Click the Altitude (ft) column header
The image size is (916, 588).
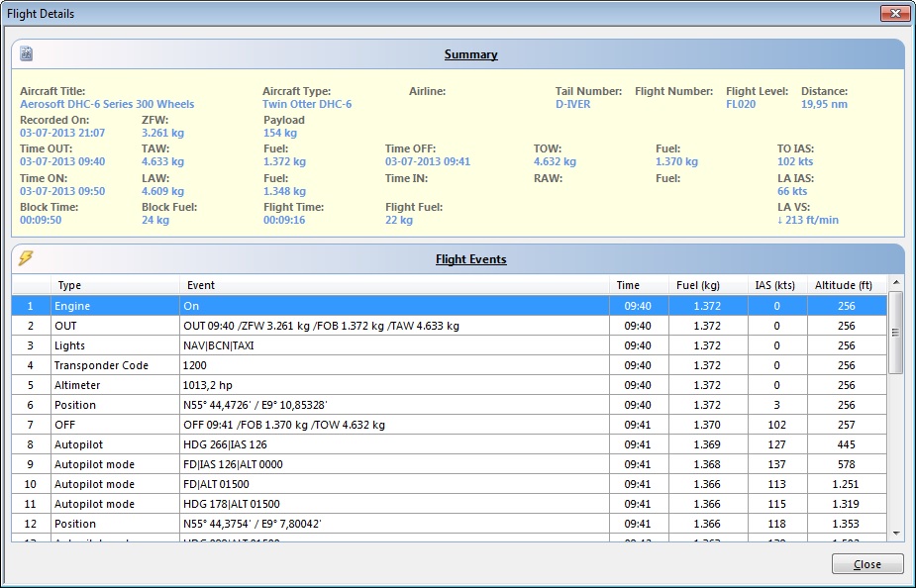(x=847, y=285)
